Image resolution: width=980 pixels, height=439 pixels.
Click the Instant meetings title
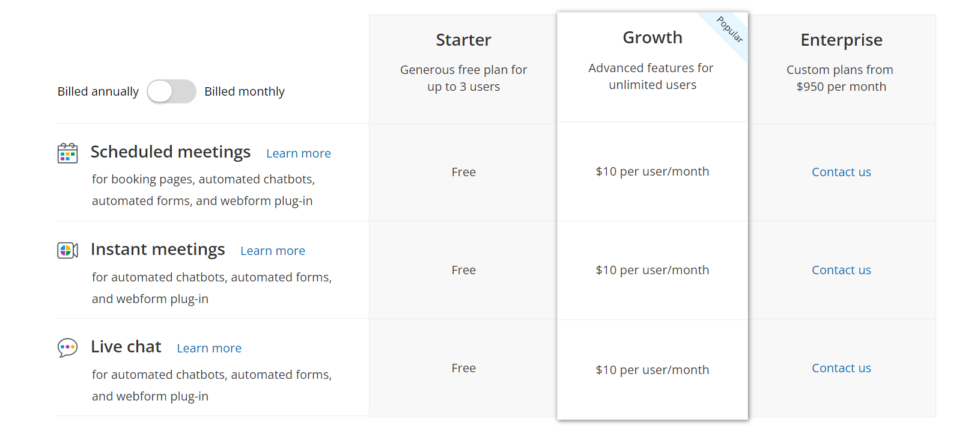[x=158, y=250]
